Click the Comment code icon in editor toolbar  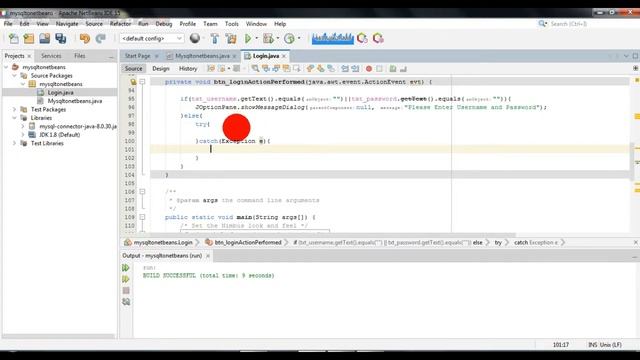coord(393,69)
